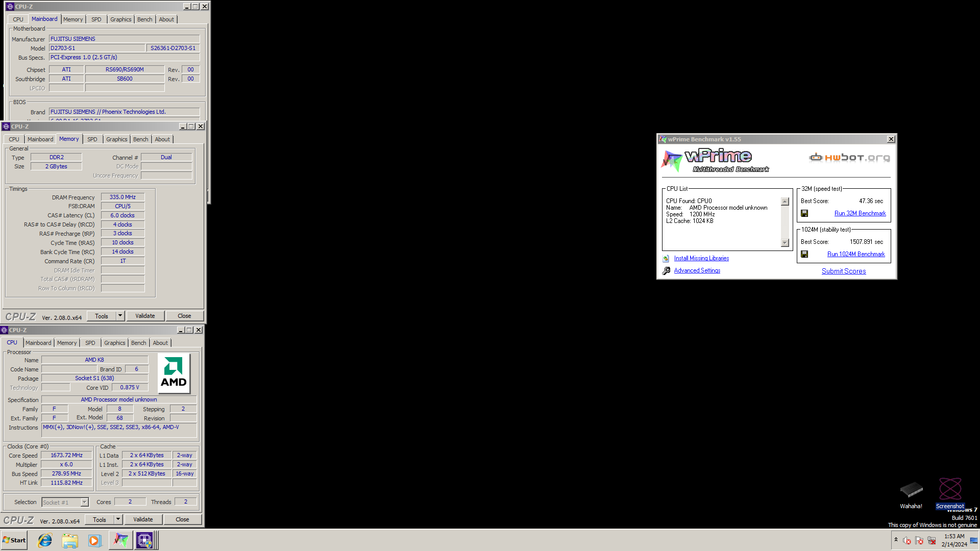Click the Southbridge model SB600 field
Viewport: 980px width, 551px height.
(x=125, y=79)
